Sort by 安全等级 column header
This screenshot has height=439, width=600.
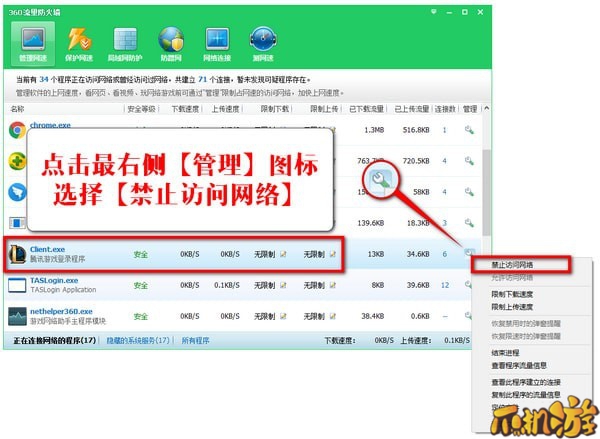tap(141, 109)
